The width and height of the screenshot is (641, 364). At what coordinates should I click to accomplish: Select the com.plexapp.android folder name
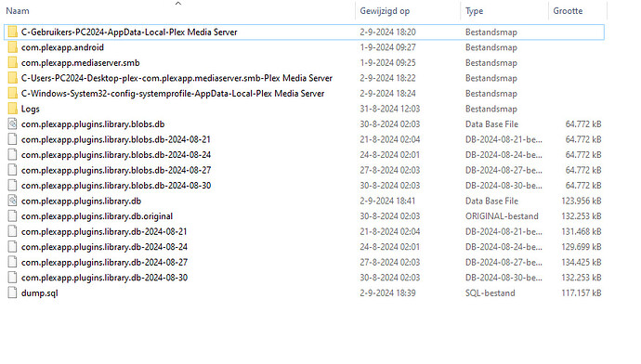pyautogui.click(x=62, y=47)
